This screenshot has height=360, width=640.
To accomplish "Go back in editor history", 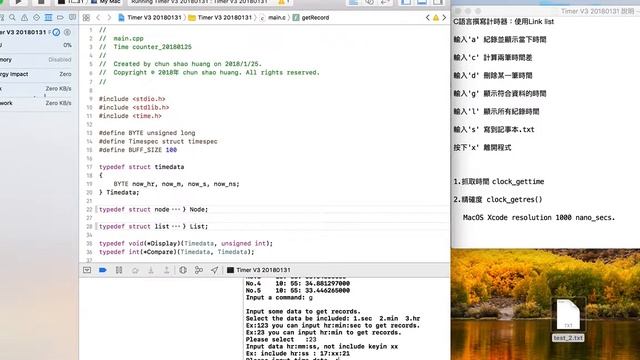I will point(98,18).
